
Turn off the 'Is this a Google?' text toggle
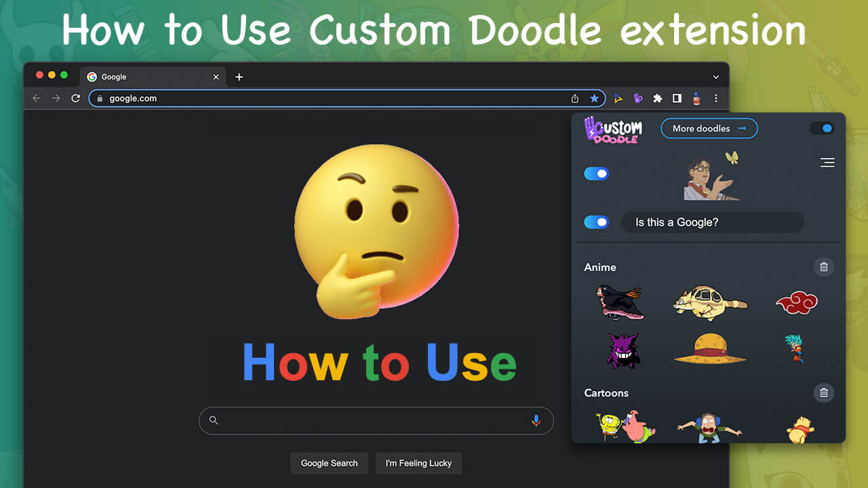(x=596, y=222)
